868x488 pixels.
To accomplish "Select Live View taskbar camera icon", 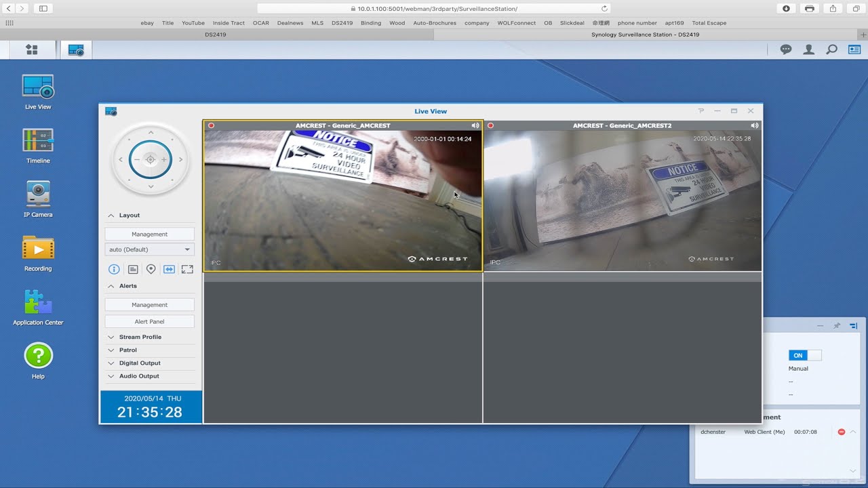I will tap(76, 49).
